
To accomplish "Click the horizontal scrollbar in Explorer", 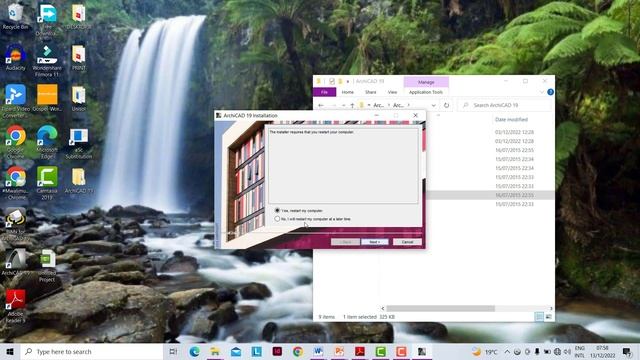I will coord(440,309).
